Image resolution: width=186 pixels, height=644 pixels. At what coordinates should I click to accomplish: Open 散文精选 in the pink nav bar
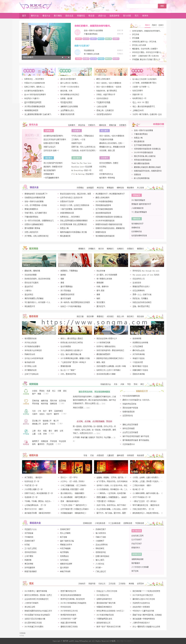click(58, 15)
